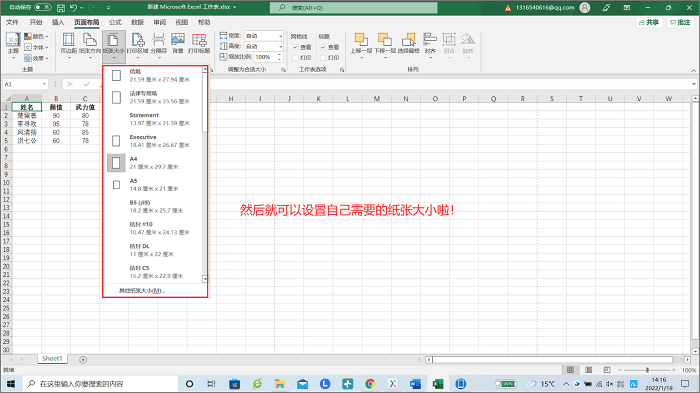Select A5 paper size from list

point(154,185)
